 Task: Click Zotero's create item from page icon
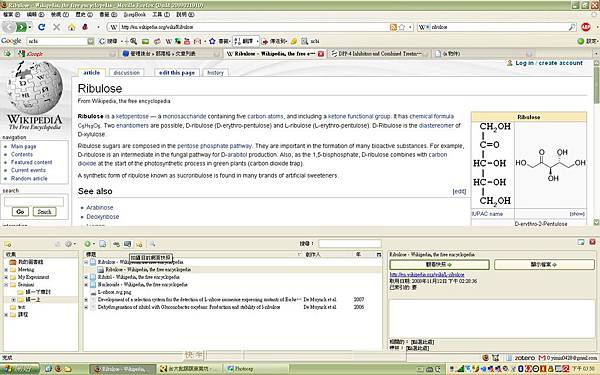[x=103, y=244]
